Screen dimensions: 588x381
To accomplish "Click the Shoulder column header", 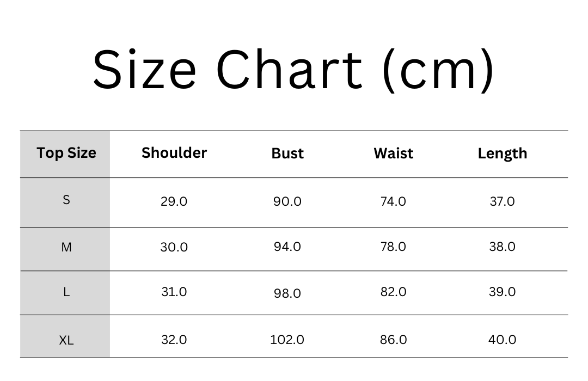I will point(174,153).
